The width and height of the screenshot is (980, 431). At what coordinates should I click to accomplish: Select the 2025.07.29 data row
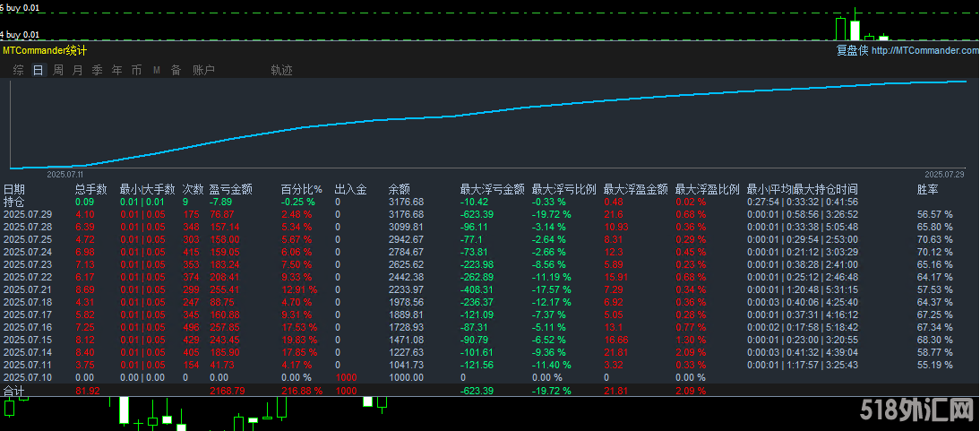[28, 214]
